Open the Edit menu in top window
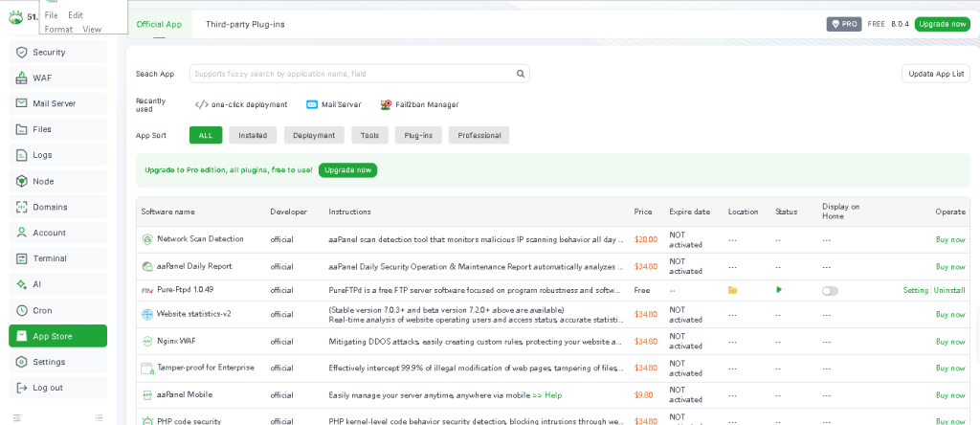Image resolution: width=980 pixels, height=425 pixels. pos(76,15)
